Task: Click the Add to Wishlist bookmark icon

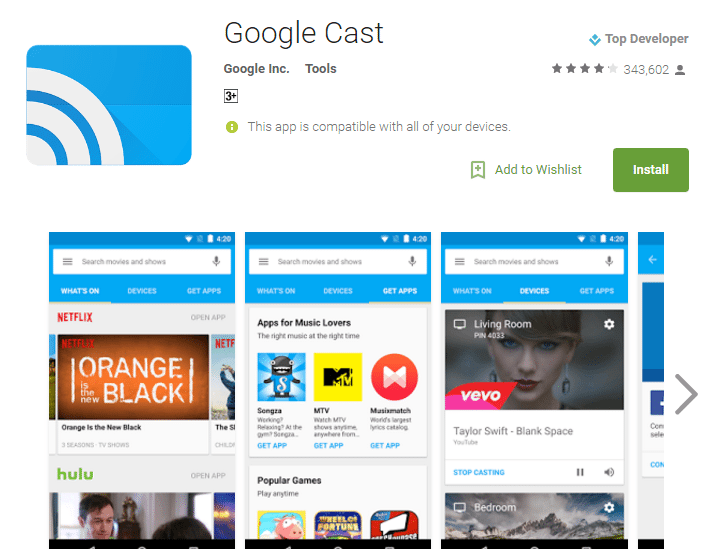Action: pos(477,170)
